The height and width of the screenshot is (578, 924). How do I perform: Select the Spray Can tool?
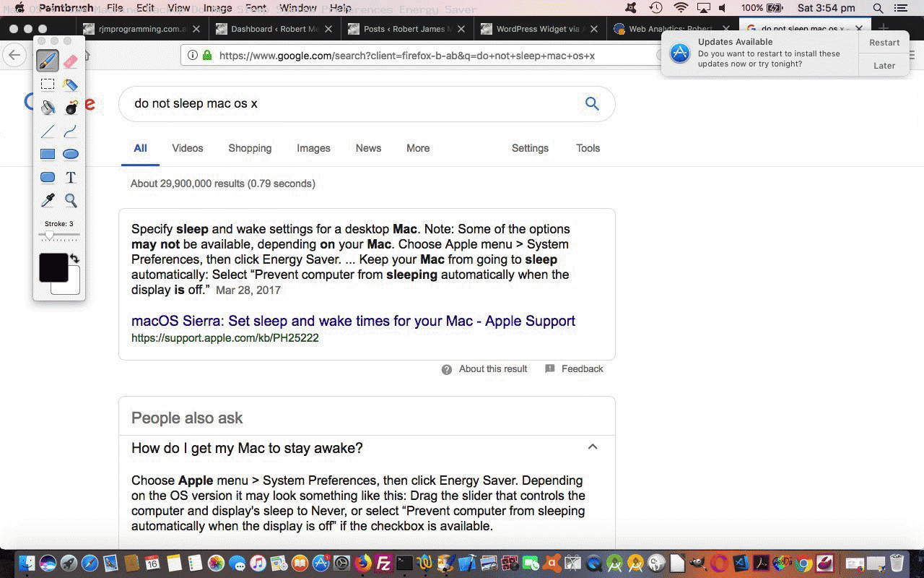[71, 85]
